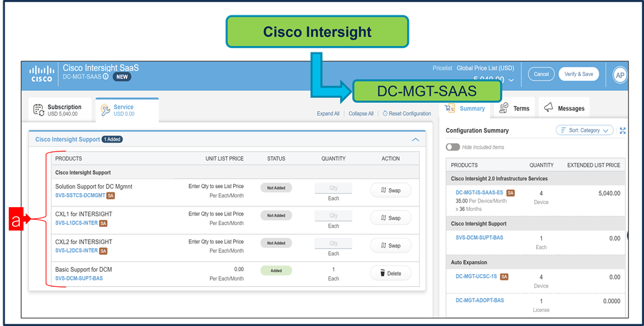This screenshot has height=326, width=644.
Task: Click the info icon beside DC-MGT-SAAS
Action: (x=106, y=77)
